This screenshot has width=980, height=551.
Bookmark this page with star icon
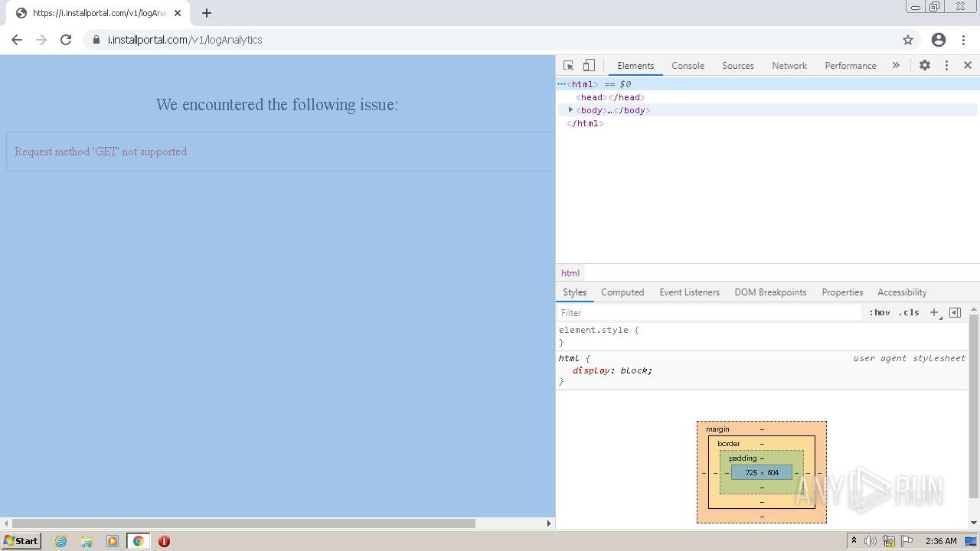click(908, 40)
